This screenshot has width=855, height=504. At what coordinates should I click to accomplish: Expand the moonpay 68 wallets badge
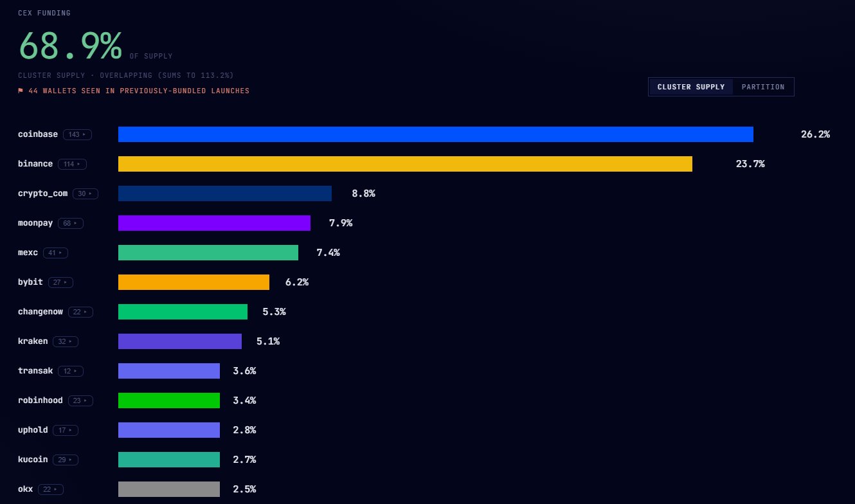tap(70, 223)
